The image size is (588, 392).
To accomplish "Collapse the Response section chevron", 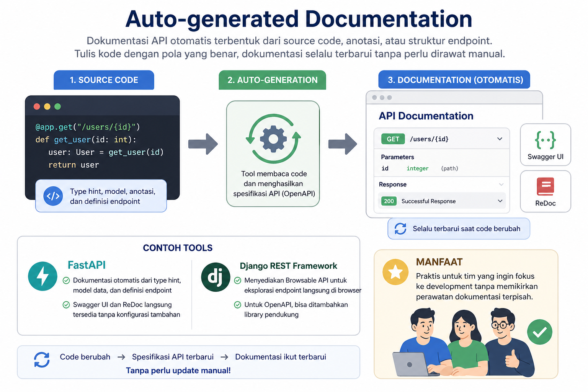I will tap(501, 185).
